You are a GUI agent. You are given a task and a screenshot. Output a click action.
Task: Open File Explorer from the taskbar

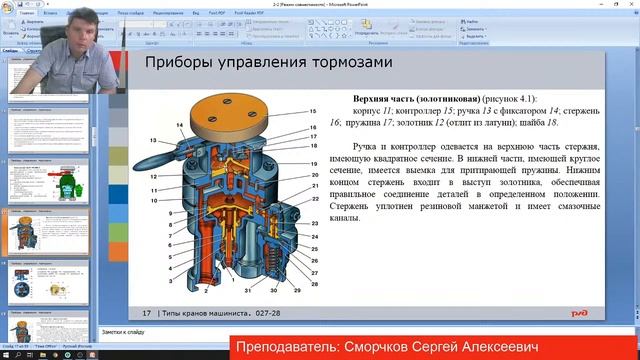click(x=43, y=355)
